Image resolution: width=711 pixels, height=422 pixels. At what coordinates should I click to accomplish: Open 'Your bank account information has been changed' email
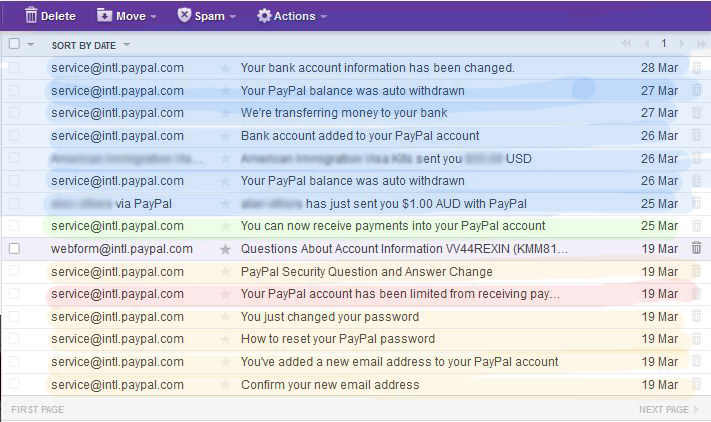click(x=377, y=68)
